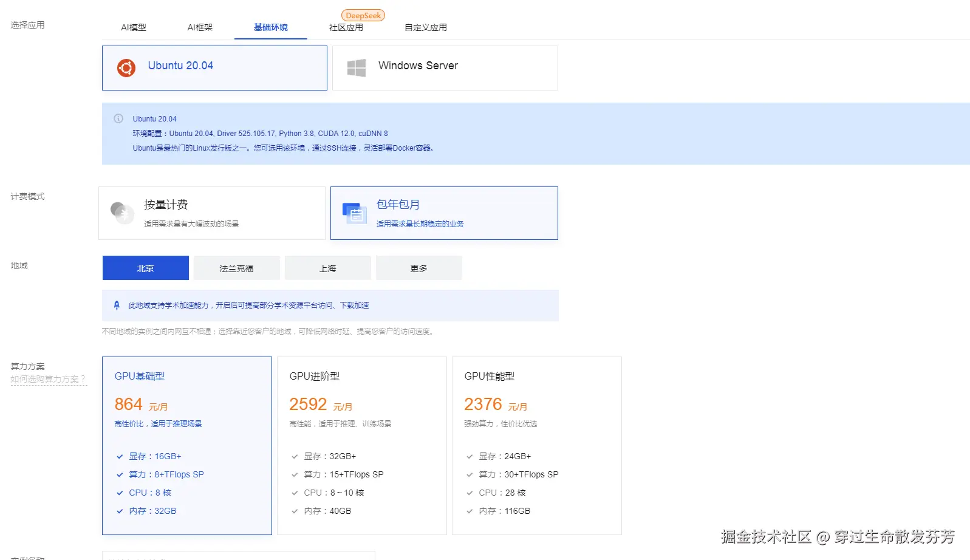Click the 864 元/月 price text
Image resolution: width=970 pixels, height=560 pixels.
point(142,405)
